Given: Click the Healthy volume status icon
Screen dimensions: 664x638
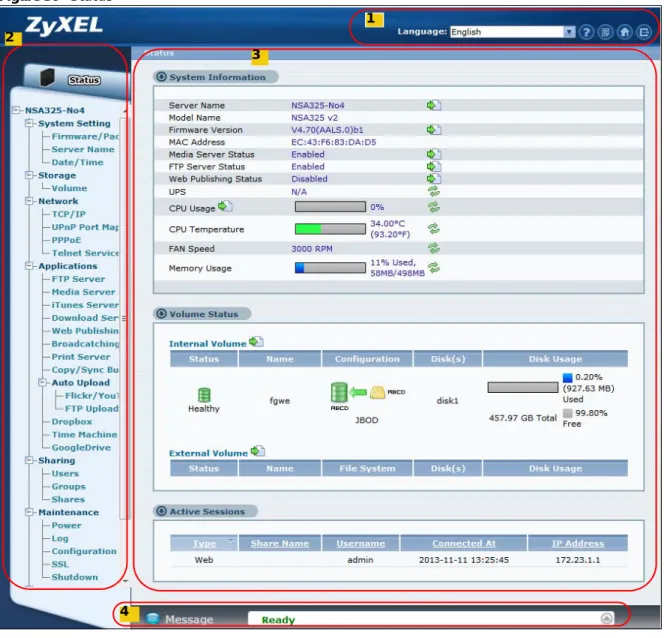Looking at the screenshot, I should point(204,395).
